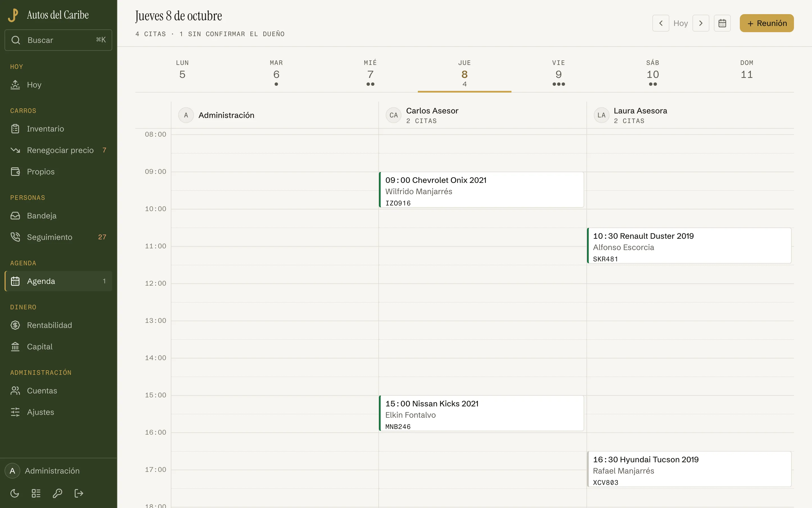Open Hoy sunrise icon in sidebar
The width and height of the screenshot is (812, 508).
[x=15, y=85]
